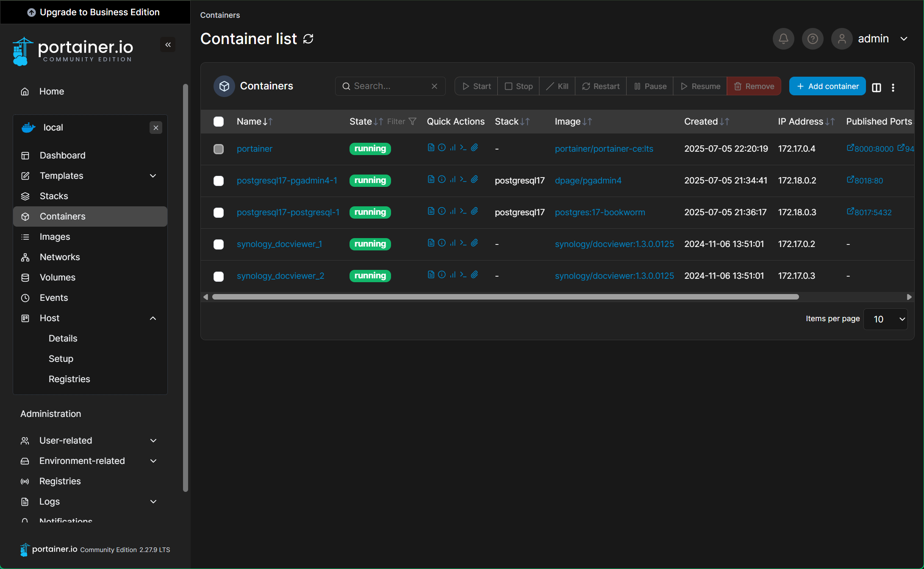This screenshot has width=924, height=569.
Task: Open the help question-mark icon
Action: pyautogui.click(x=813, y=39)
